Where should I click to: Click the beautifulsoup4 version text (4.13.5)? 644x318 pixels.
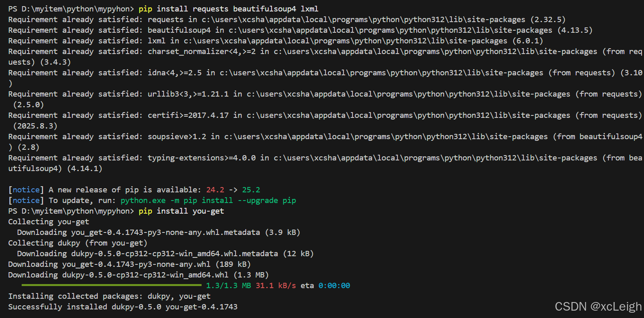[575, 30]
